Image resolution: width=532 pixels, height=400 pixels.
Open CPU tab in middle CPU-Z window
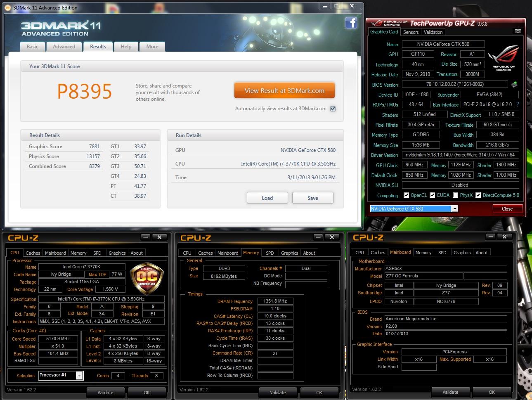(x=187, y=253)
